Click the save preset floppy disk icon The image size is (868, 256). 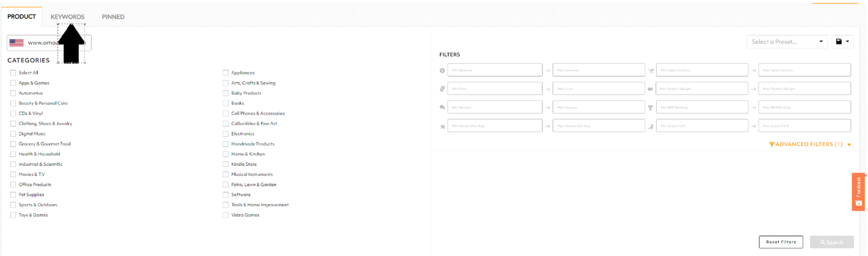coord(839,42)
